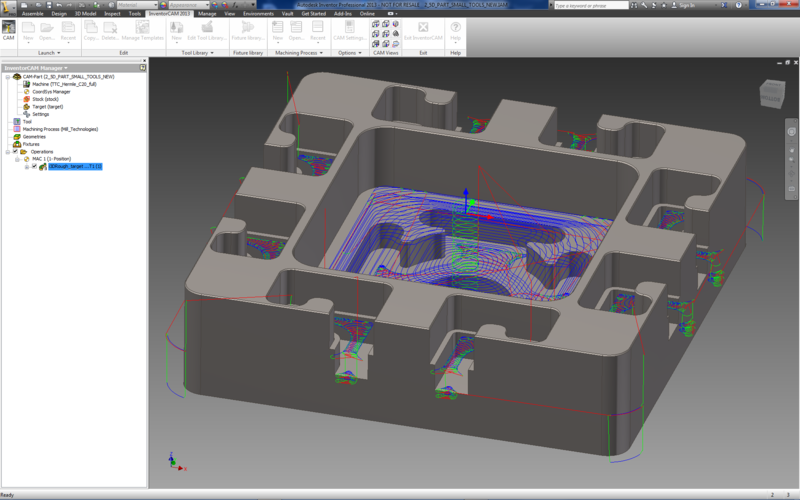Viewport: 800px width, 500px height.
Task: Expand the 3DRough_target operation node
Action: 26,166
